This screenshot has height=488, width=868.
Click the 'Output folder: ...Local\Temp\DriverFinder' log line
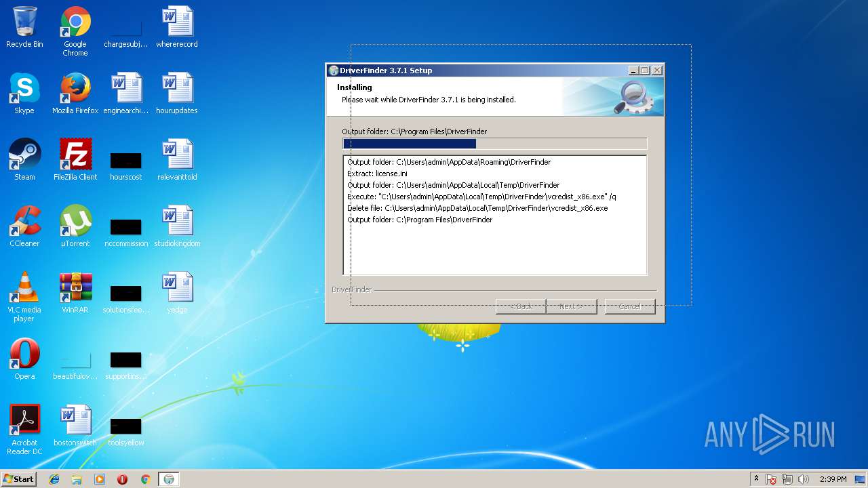(453, 185)
